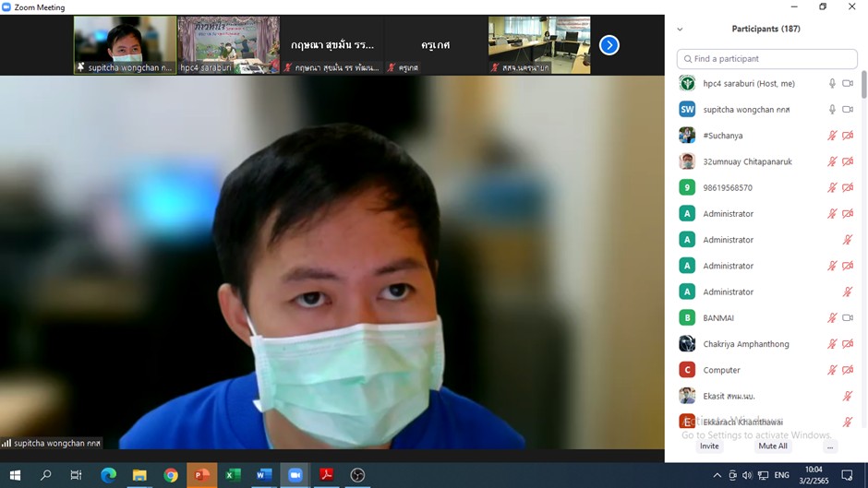Click camera-off icon for Computer participant
The width and height of the screenshot is (868, 488).
[848, 370]
